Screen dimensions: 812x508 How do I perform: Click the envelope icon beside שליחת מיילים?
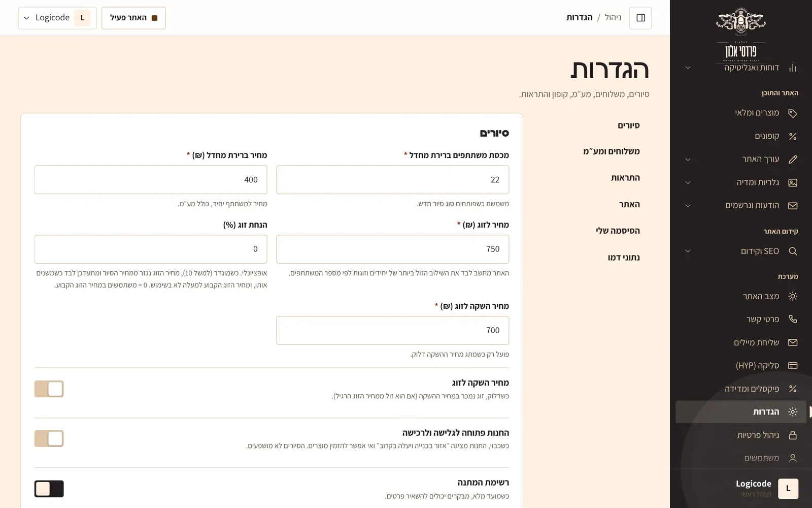pos(793,342)
